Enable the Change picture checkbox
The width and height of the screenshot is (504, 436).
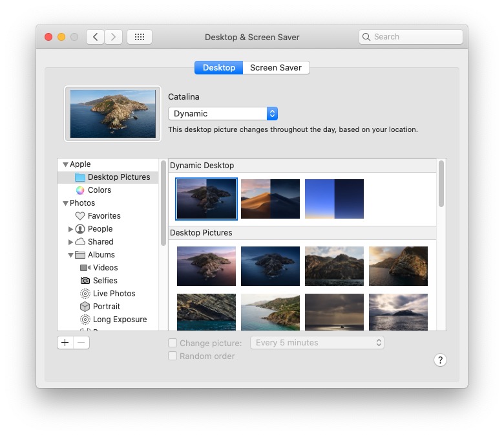[x=173, y=343]
